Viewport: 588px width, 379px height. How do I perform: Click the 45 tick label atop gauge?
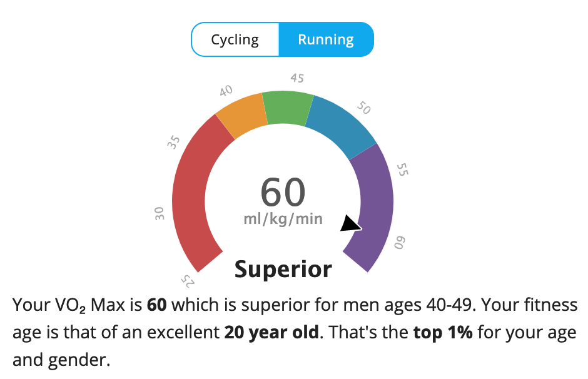(x=297, y=78)
